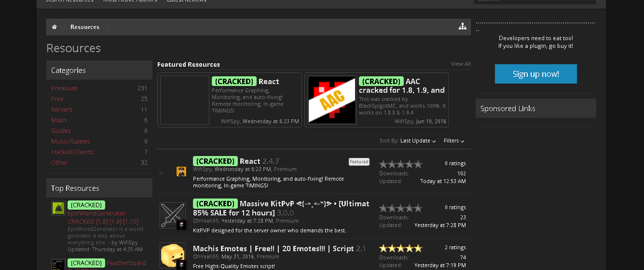Open the Other category
Image resolution: width=644 pixels, height=270 pixels.
59,162
